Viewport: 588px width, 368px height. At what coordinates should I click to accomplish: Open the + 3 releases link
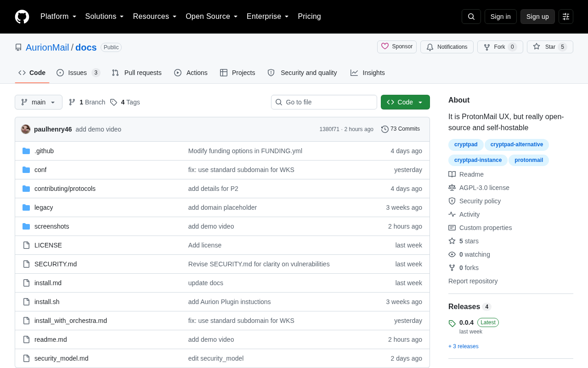click(463, 346)
